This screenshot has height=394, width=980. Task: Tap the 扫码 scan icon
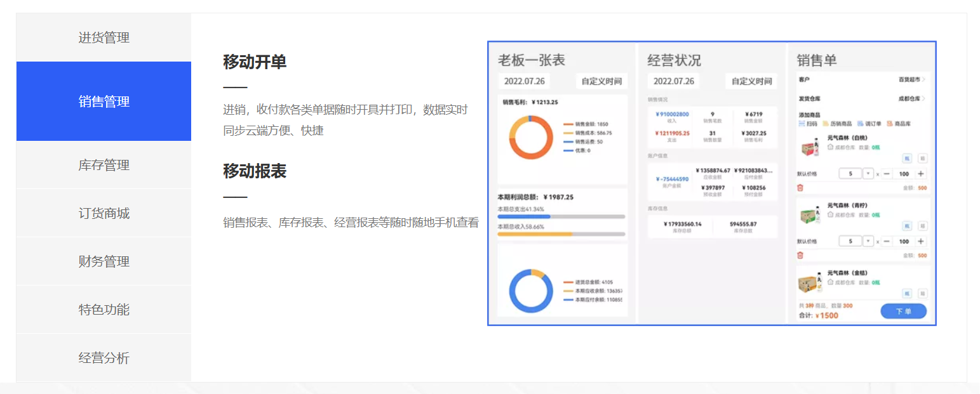(x=802, y=124)
